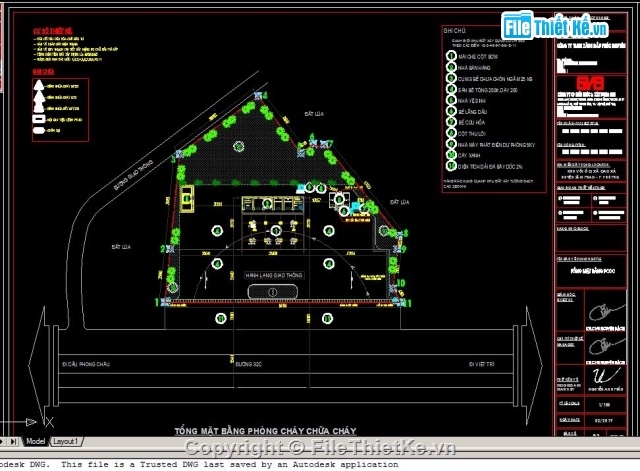Select 'TỔNG MẶT BẰNG PCCC' in the title block

click(593, 271)
